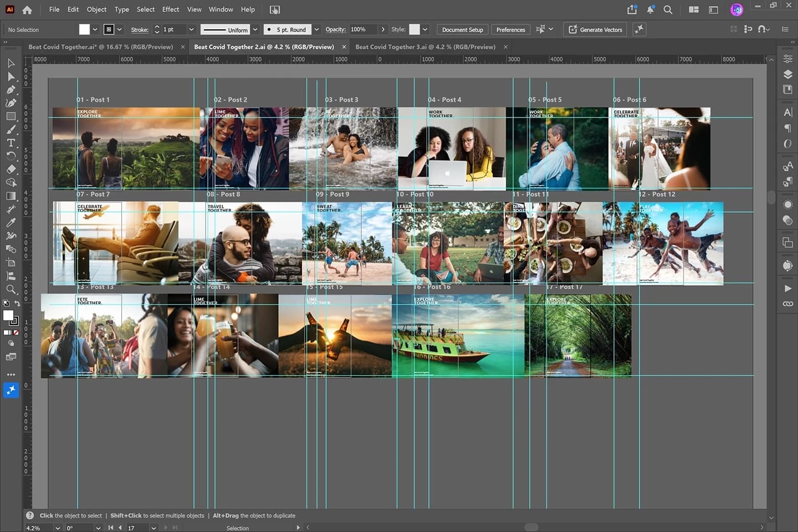Select the Selection tool arrow
Image resolution: width=798 pixels, height=532 pixels.
11,63
